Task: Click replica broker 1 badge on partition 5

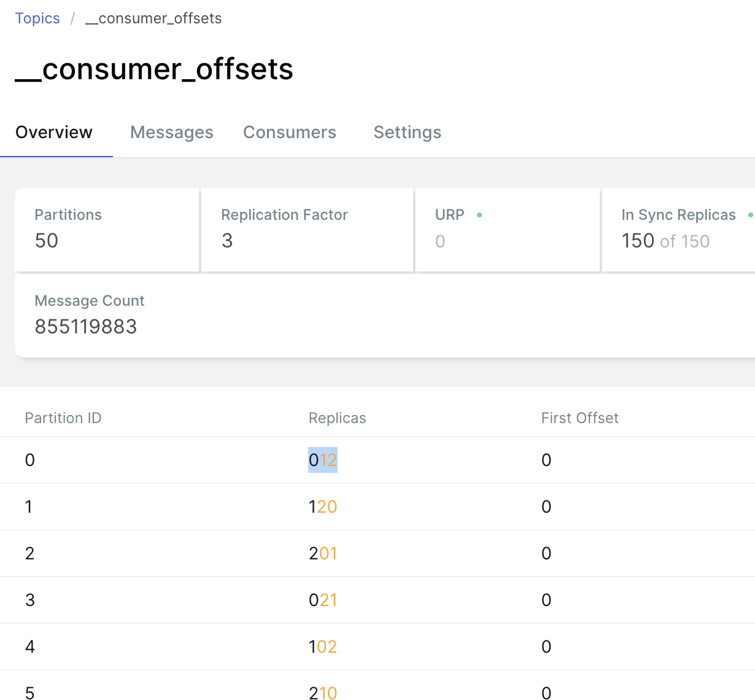Action: click(322, 693)
